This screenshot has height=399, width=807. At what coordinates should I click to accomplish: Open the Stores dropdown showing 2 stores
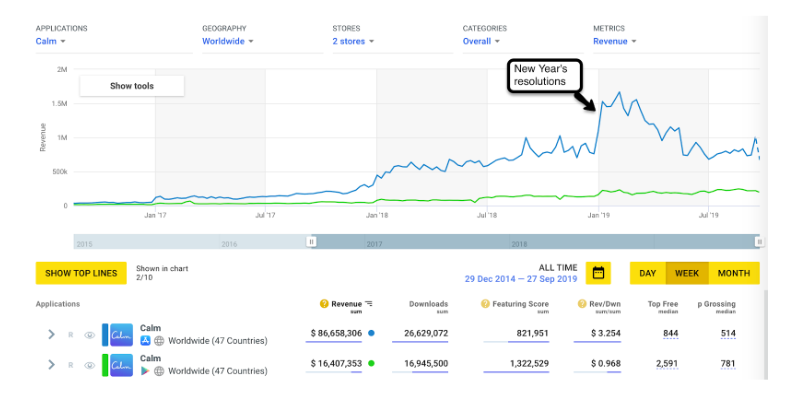click(x=353, y=41)
